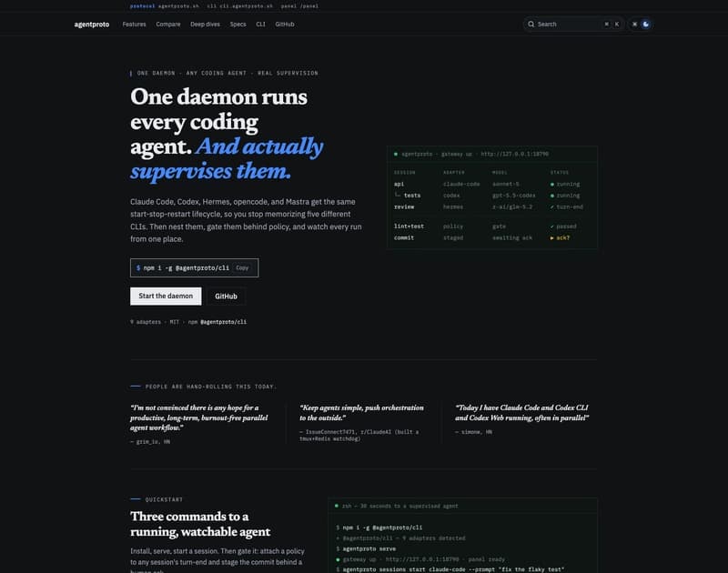Viewport: 728px width, 573px height.
Task: Click the QUICKSTART section label
Action: [164, 499]
